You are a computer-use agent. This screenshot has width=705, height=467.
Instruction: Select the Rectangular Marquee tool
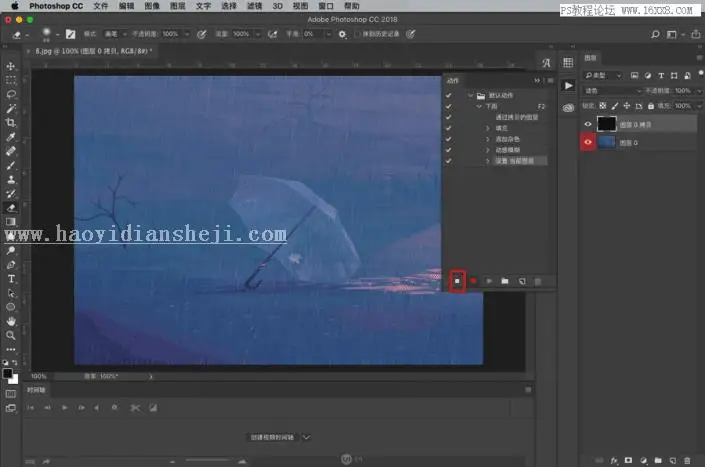11,80
